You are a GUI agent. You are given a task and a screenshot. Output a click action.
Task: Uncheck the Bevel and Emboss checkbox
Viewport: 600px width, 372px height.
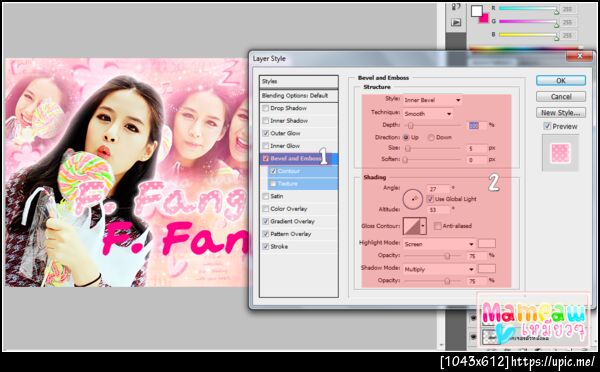point(266,158)
